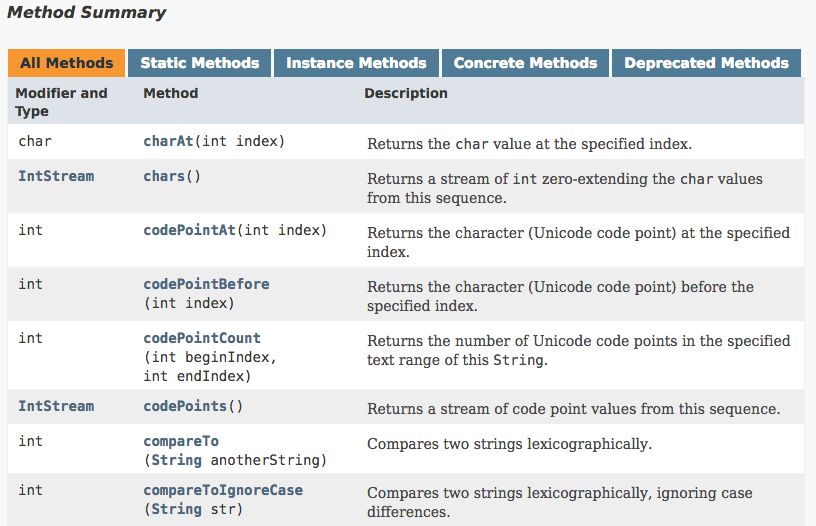Open the chars method link

pyautogui.click(x=164, y=176)
